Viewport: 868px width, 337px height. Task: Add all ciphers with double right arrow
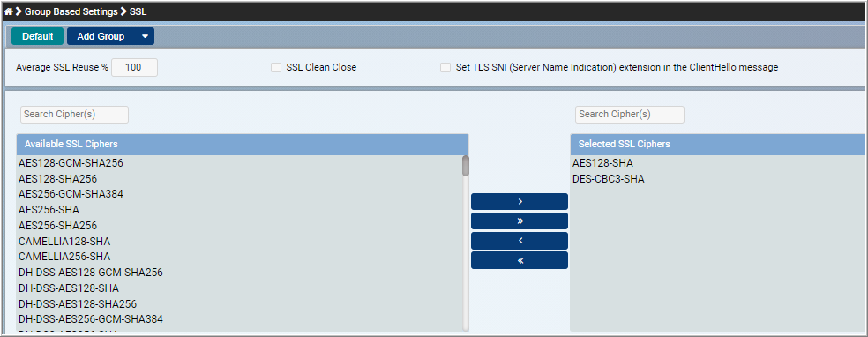pyautogui.click(x=520, y=221)
